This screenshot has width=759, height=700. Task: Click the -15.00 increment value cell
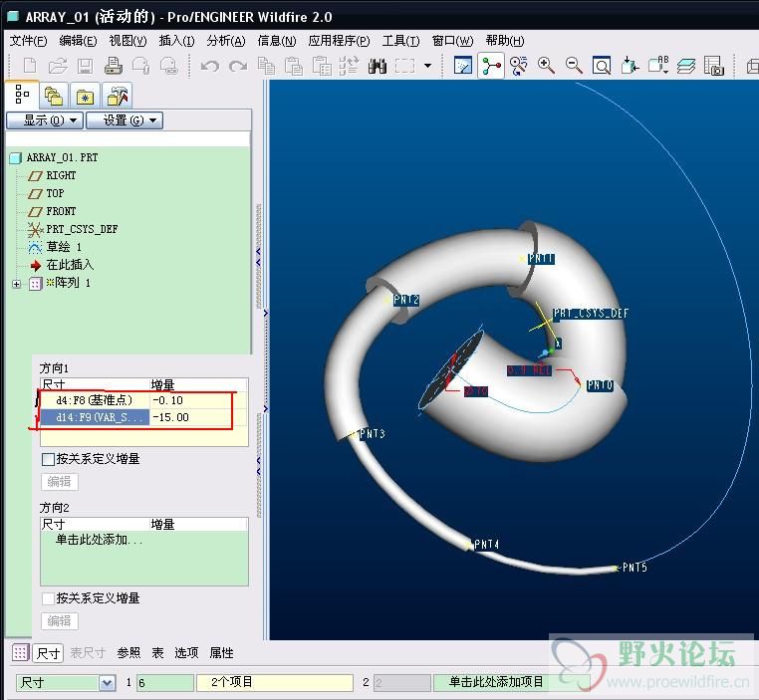(198, 417)
